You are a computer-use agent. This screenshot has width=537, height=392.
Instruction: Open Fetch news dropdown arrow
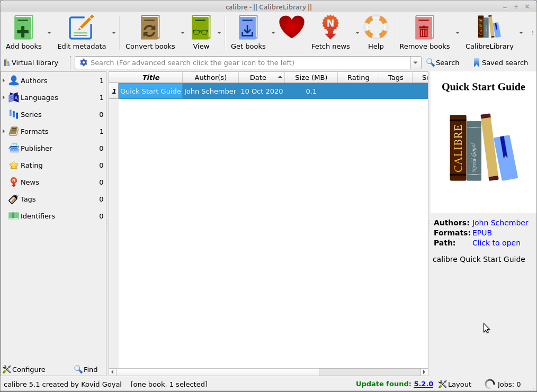[x=357, y=33]
